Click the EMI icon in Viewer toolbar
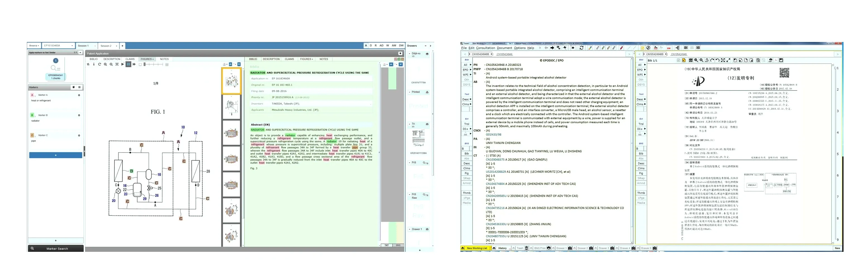Image resolution: width=868 pixels, height=277 pixels. tap(669, 48)
